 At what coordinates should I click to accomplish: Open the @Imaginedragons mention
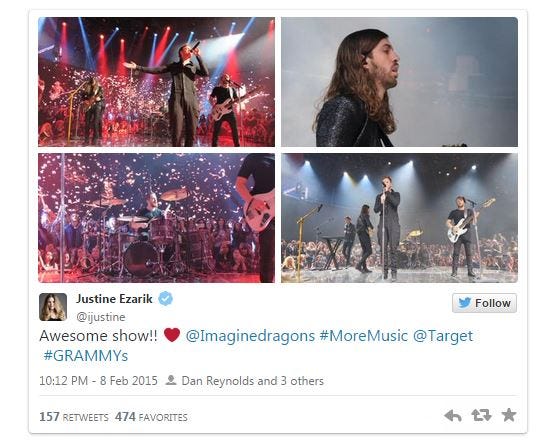tap(250, 336)
